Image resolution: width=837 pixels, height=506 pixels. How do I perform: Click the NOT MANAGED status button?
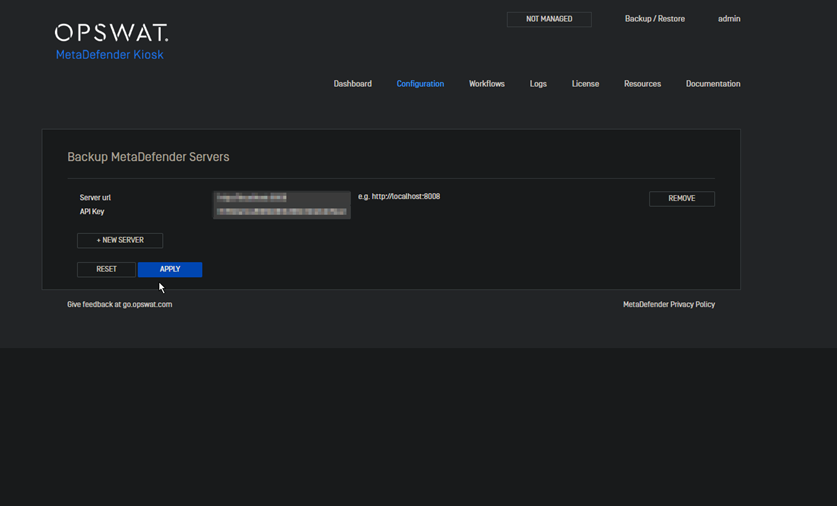[x=549, y=19]
